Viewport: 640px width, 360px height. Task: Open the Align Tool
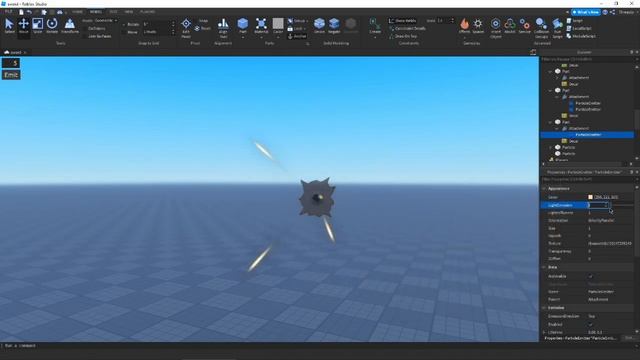click(223, 27)
